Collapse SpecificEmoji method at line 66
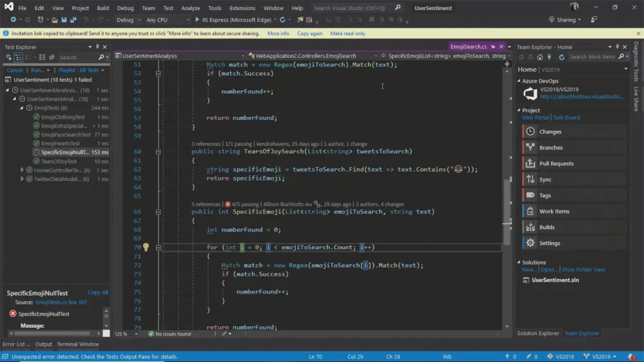Image resolution: width=644 pixels, height=362 pixels. [158, 212]
